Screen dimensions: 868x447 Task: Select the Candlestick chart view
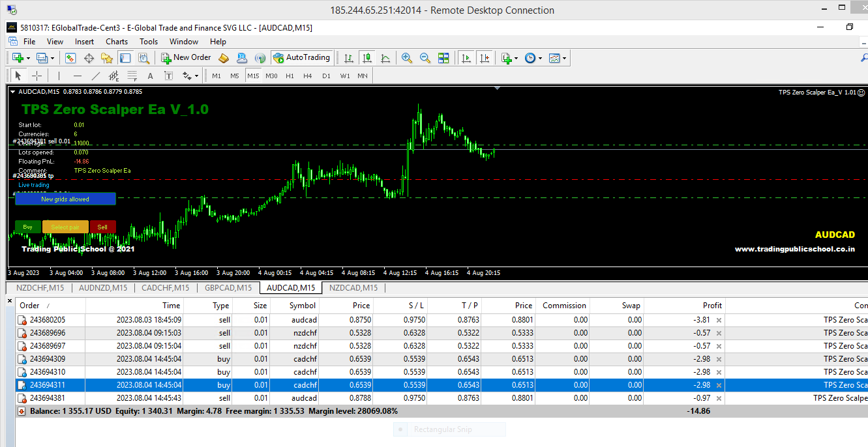click(367, 58)
